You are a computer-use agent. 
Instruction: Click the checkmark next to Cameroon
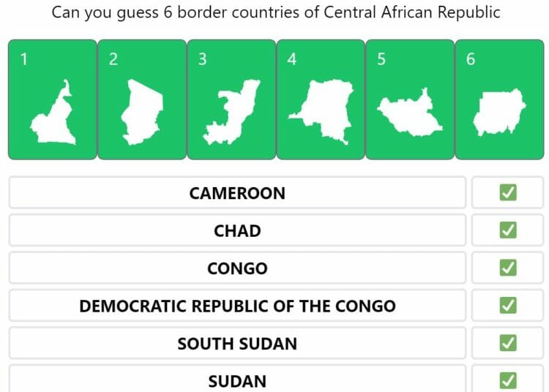pos(508,192)
